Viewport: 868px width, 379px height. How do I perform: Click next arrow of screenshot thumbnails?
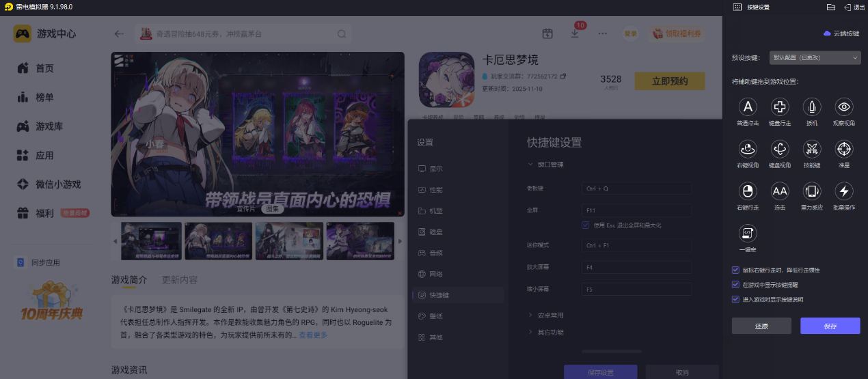[x=400, y=241]
